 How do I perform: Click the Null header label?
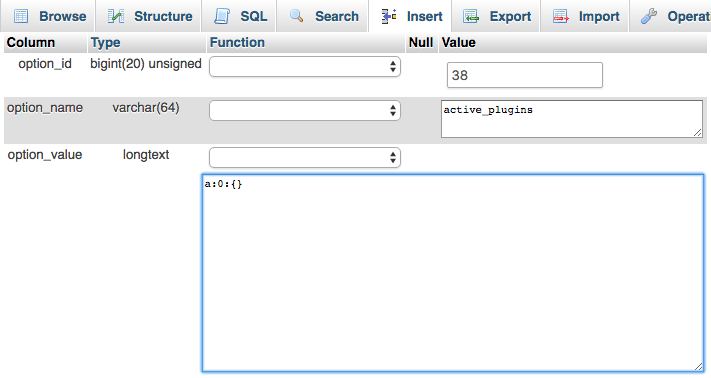point(421,43)
